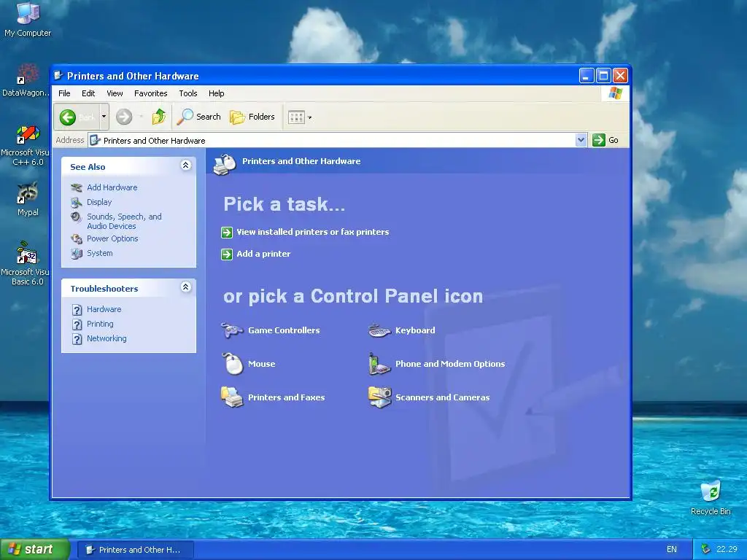Select the Microsoft Visual C++ 6.0 shortcut

pos(26,146)
